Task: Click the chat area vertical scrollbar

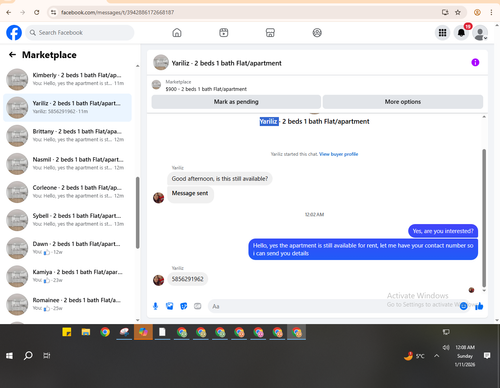Action: pyautogui.click(x=484, y=218)
